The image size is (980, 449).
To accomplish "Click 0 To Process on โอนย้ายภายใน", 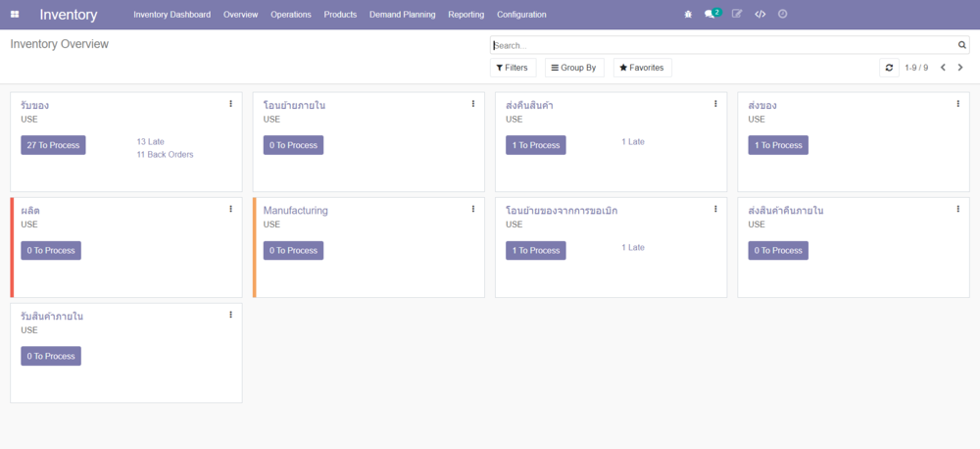I will [x=293, y=145].
